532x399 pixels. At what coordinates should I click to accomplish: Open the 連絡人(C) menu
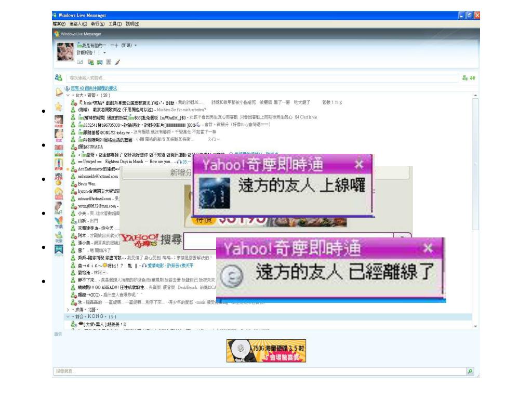(78, 24)
